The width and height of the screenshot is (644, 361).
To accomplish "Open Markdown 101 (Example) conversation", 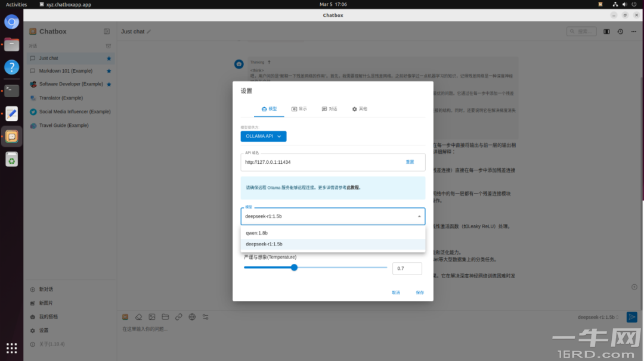I will click(x=70, y=71).
